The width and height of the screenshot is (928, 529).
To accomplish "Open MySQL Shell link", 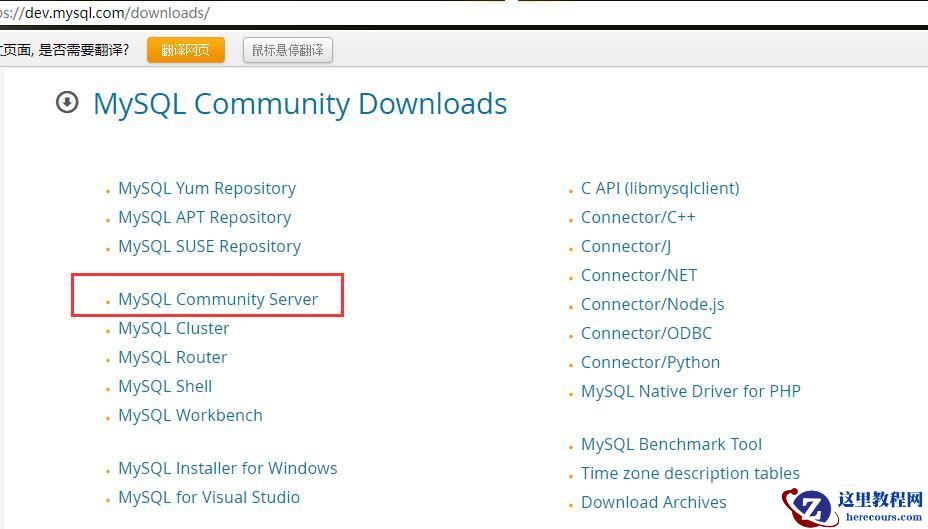I will tap(165, 386).
